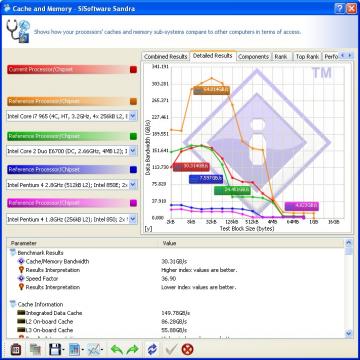
Task: Click the organizer calendar icon in the bottom toolbar
Action: [16, 349]
